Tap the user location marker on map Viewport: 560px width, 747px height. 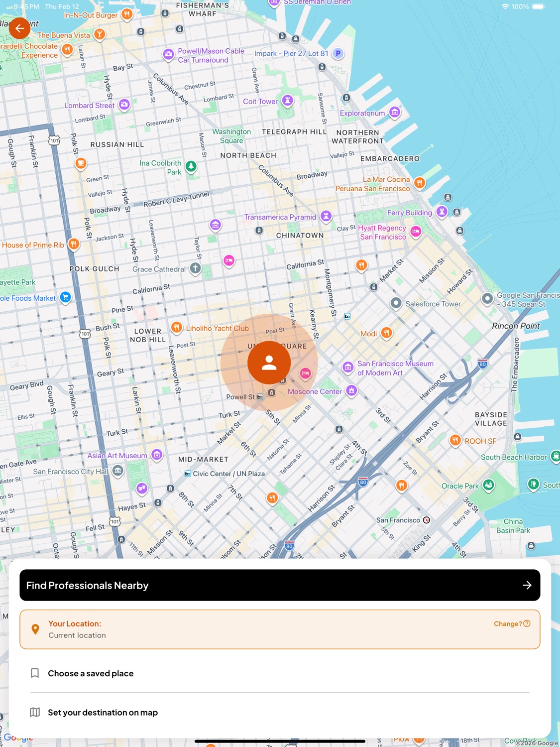click(269, 362)
